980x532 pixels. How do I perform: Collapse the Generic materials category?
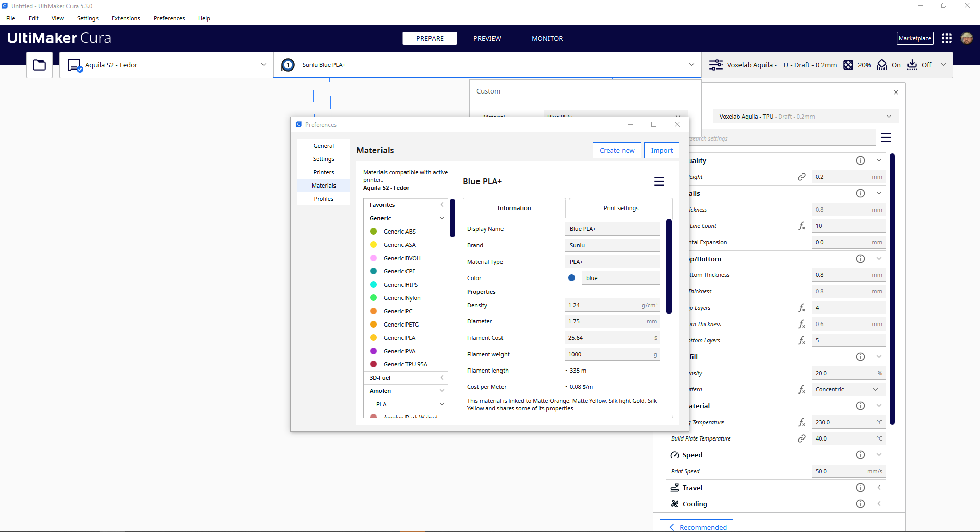coord(441,218)
